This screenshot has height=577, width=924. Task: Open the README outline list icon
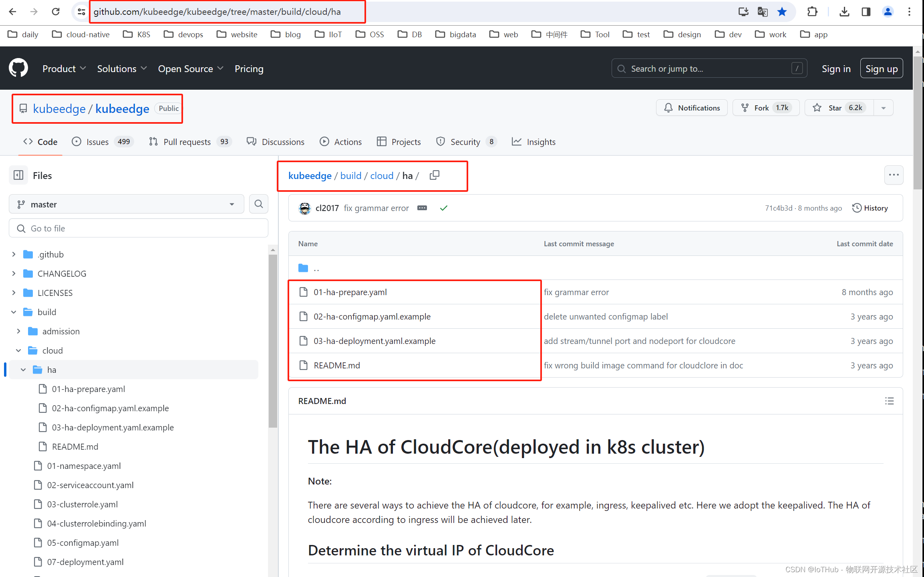[x=890, y=401]
